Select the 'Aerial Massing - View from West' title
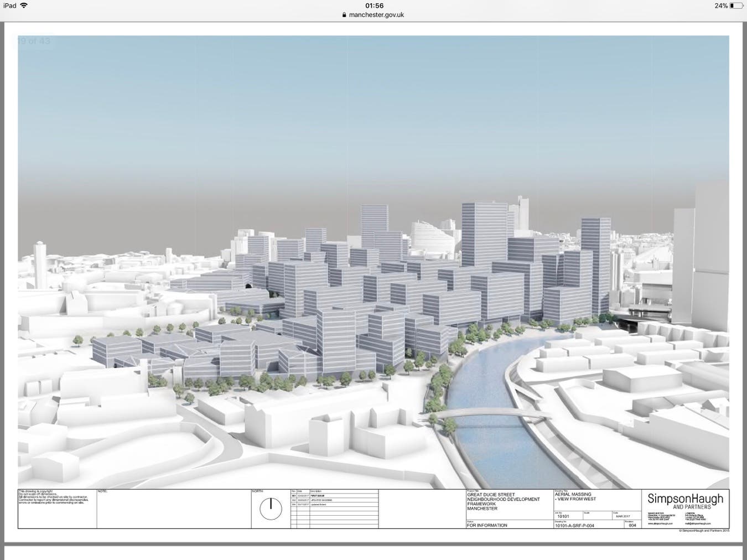 575,496
